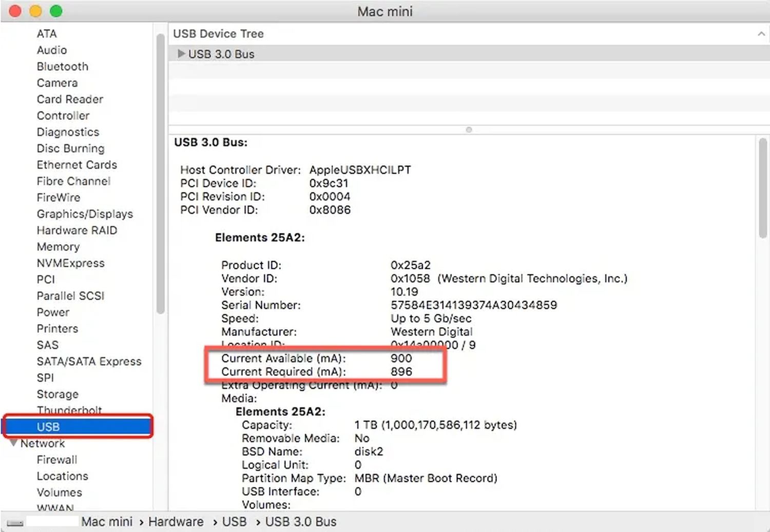The width and height of the screenshot is (770, 532).
Task: Open the Bluetooth category in the sidebar
Action: pyautogui.click(x=62, y=67)
